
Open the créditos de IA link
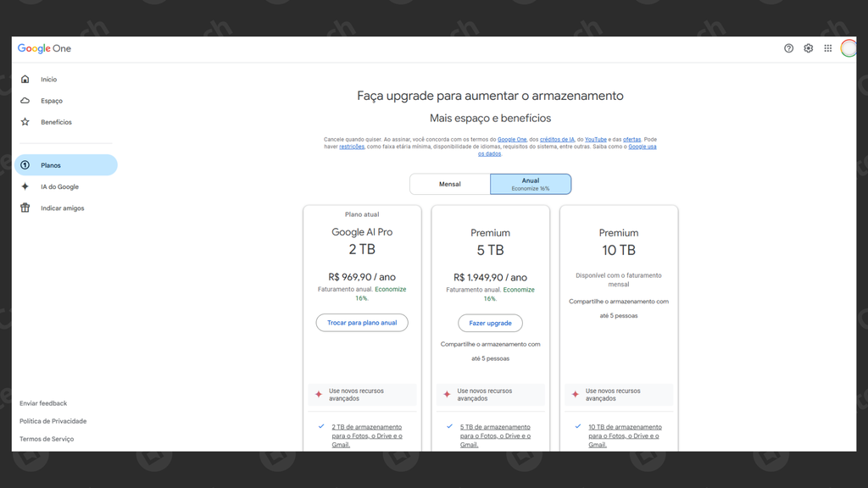click(x=557, y=140)
